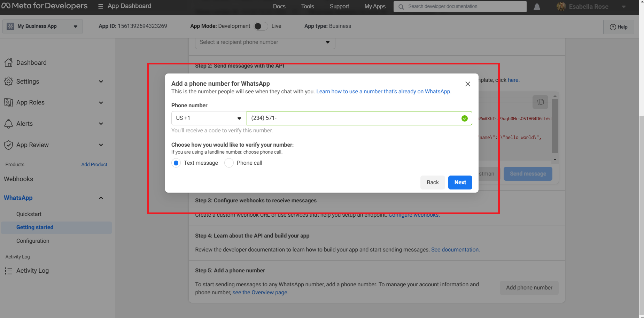This screenshot has width=644, height=318.
Task: Collapse the WhatsApp sidebar section
Action: [x=101, y=198]
